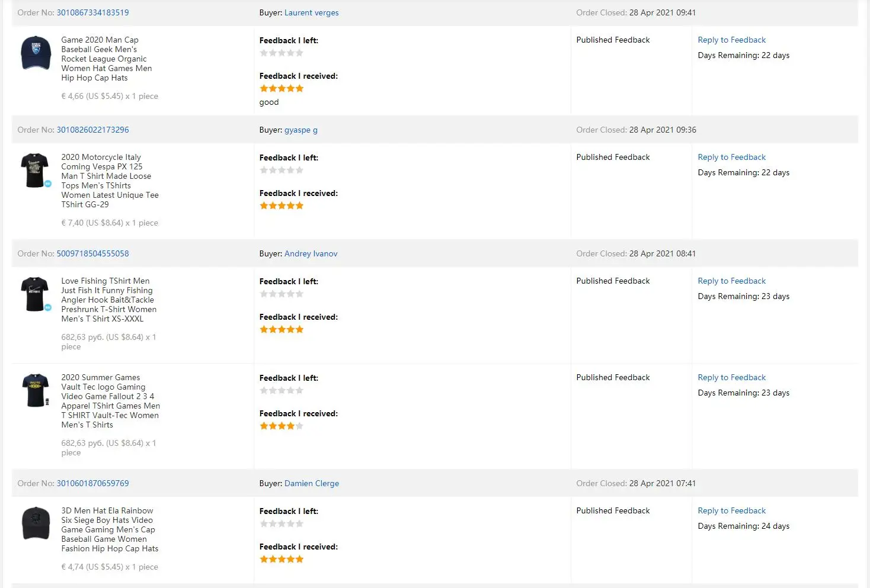Click the orange stars received from gyaspe g
The image size is (870, 588).
[x=282, y=206]
